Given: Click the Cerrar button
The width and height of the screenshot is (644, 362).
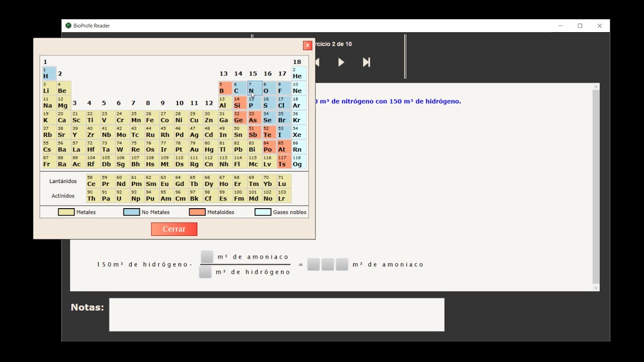Looking at the screenshot, I should pos(174,229).
